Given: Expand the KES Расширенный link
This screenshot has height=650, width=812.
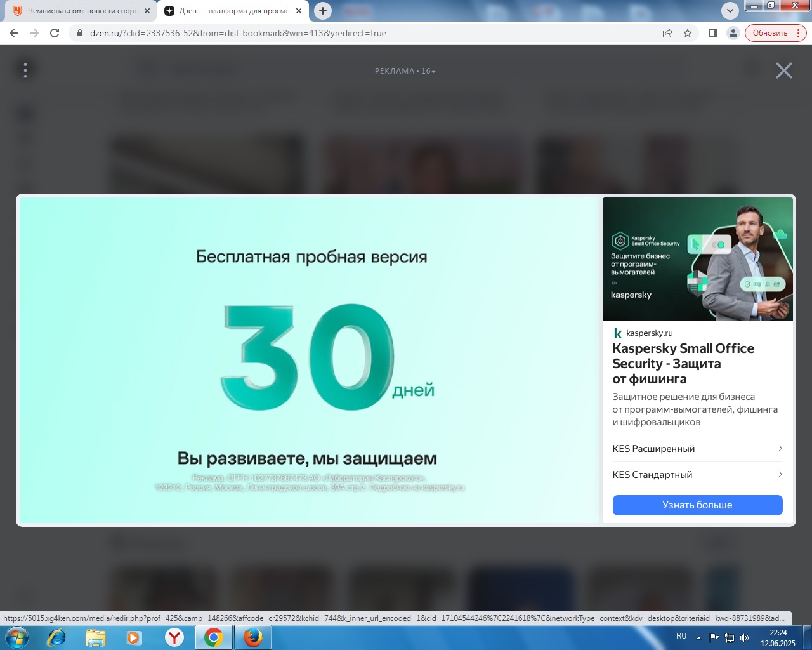Looking at the screenshot, I should (x=697, y=449).
